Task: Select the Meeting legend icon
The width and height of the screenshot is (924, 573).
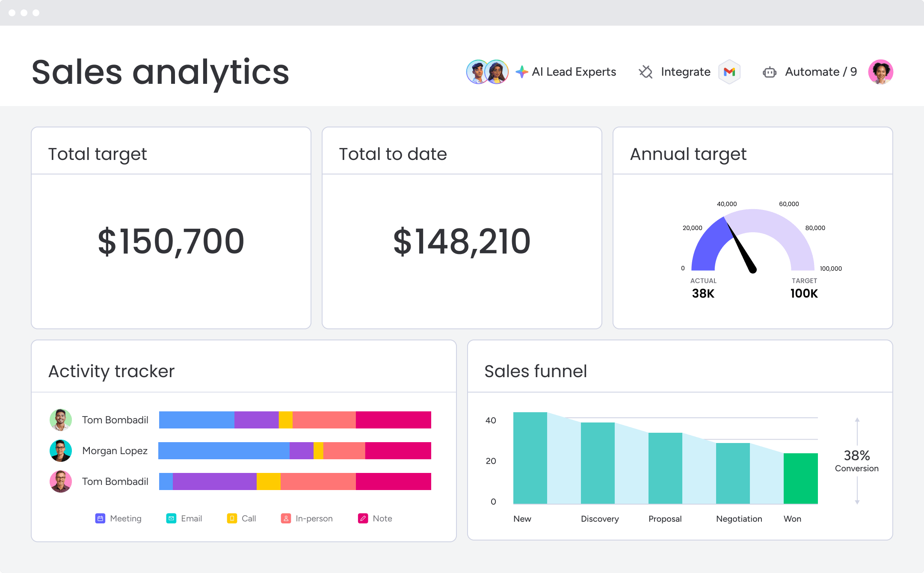Action: pyautogui.click(x=101, y=518)
